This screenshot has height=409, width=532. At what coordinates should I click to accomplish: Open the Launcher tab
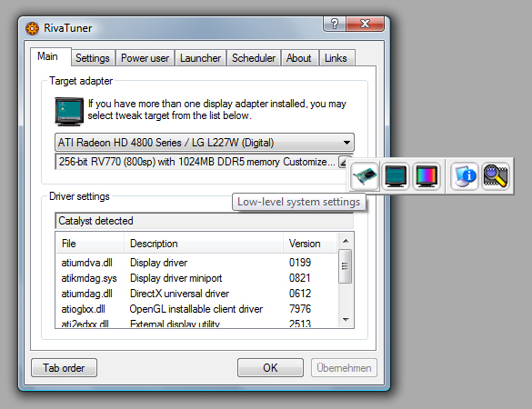tap(200, 58)
